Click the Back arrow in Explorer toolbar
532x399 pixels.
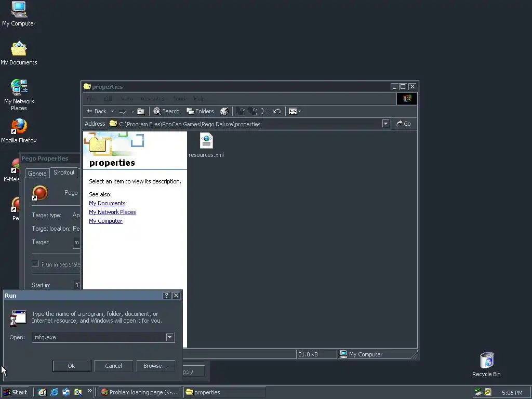coord(96,111)
